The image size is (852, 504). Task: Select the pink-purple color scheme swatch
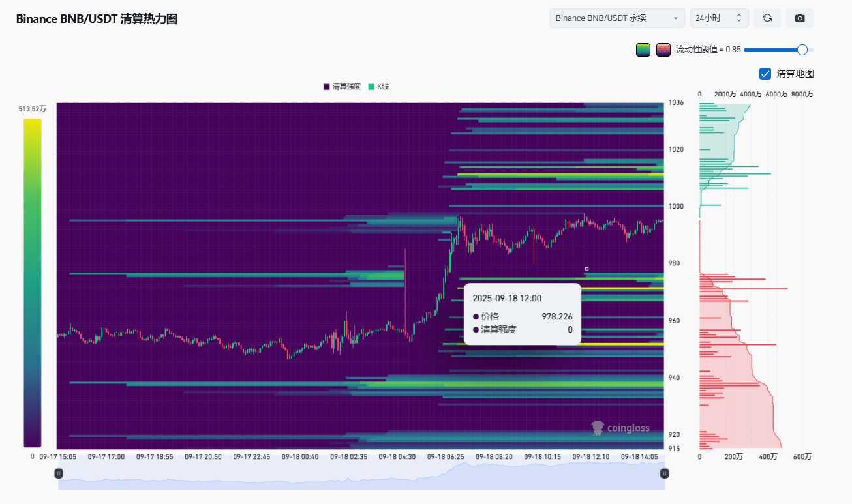click(x=663, y=50)
